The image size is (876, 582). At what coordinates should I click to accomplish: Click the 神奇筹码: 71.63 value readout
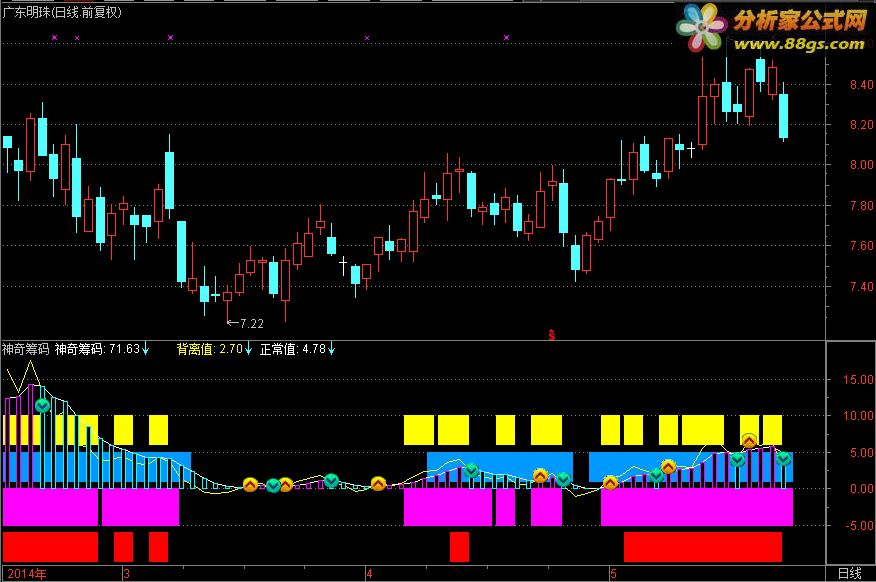click(97, 349)
